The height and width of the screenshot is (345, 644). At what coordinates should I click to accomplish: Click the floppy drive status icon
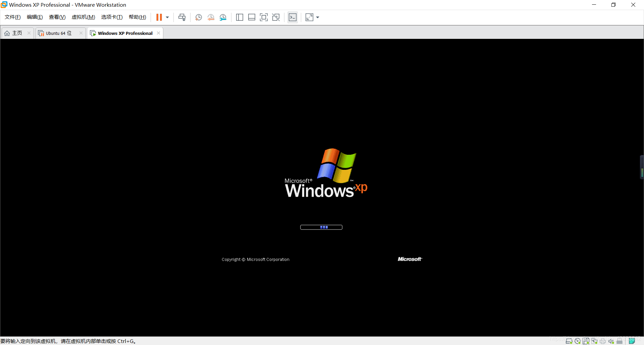click(x=586, y=341)
